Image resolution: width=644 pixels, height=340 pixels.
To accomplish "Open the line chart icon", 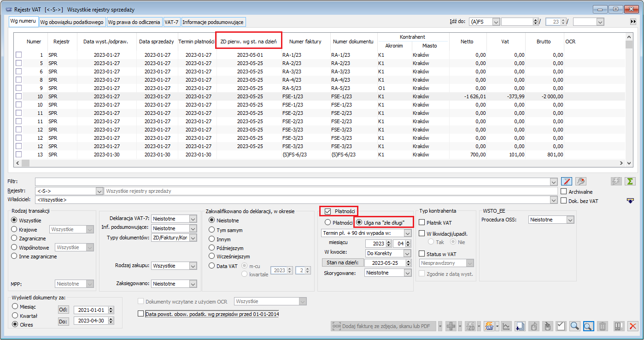I will click(506, 326).
